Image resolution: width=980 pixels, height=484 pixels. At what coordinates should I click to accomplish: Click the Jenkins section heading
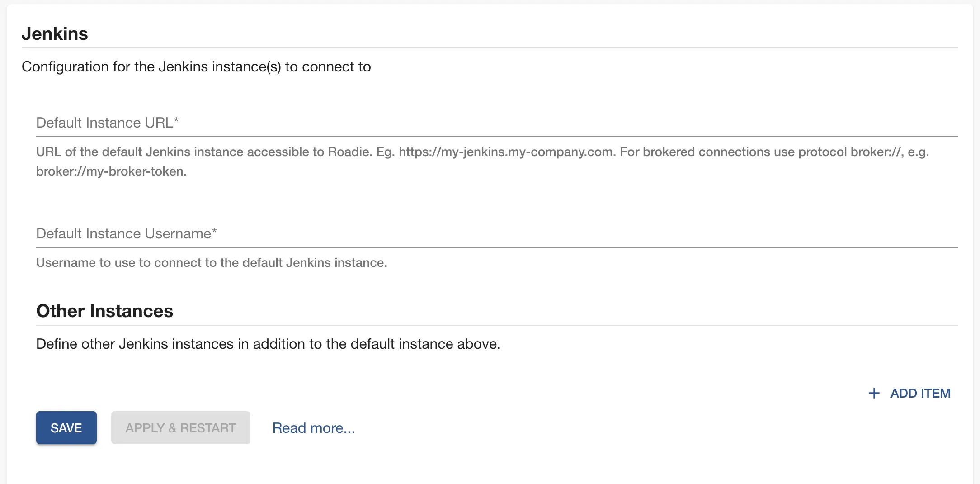point(55,33)
